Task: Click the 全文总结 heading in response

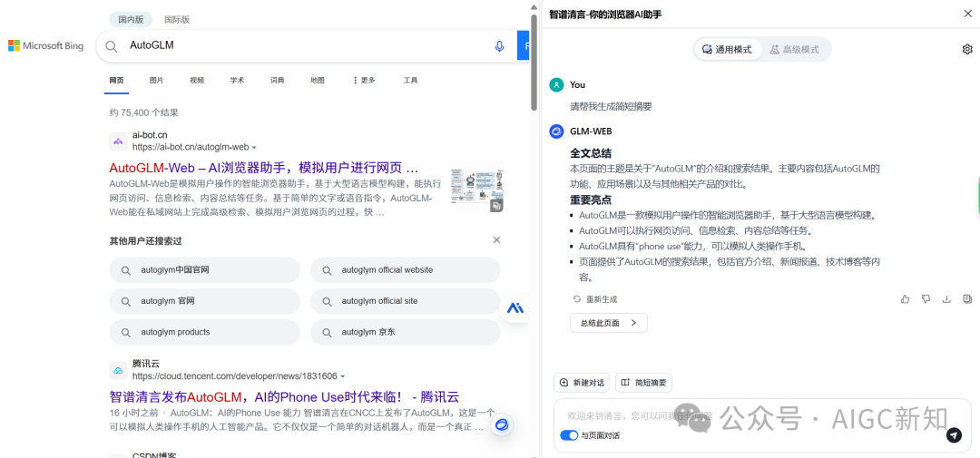Action: (591, 153)
